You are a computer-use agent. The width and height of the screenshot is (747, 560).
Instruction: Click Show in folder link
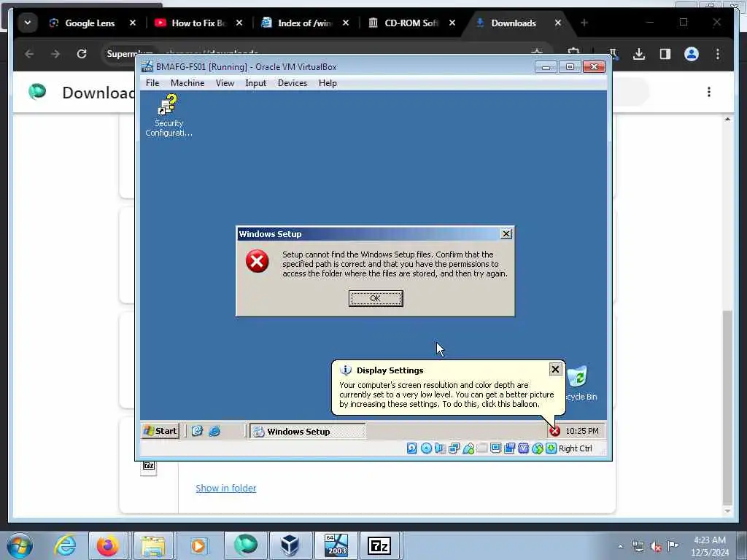click(226, 488)
